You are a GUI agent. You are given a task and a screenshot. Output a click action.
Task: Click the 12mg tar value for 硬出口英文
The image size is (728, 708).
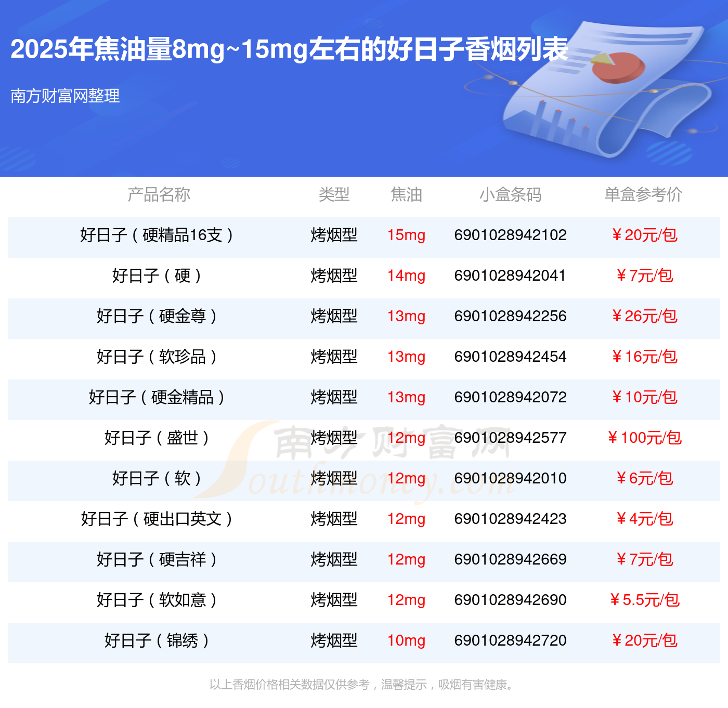[x=406, y=519]
